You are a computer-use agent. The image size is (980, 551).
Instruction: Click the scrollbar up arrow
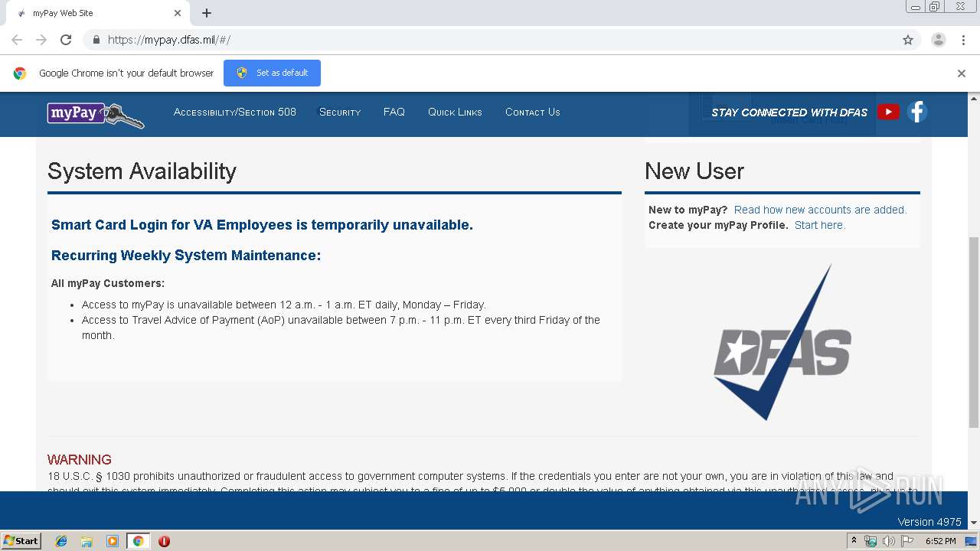point(974,99)
